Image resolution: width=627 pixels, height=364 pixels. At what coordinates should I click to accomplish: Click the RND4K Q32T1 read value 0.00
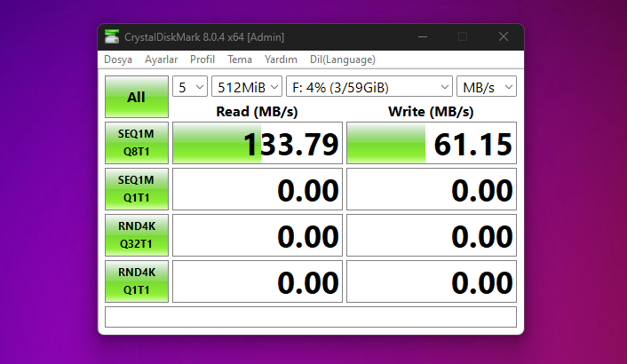pyautogui.click(x=258, y=235)
